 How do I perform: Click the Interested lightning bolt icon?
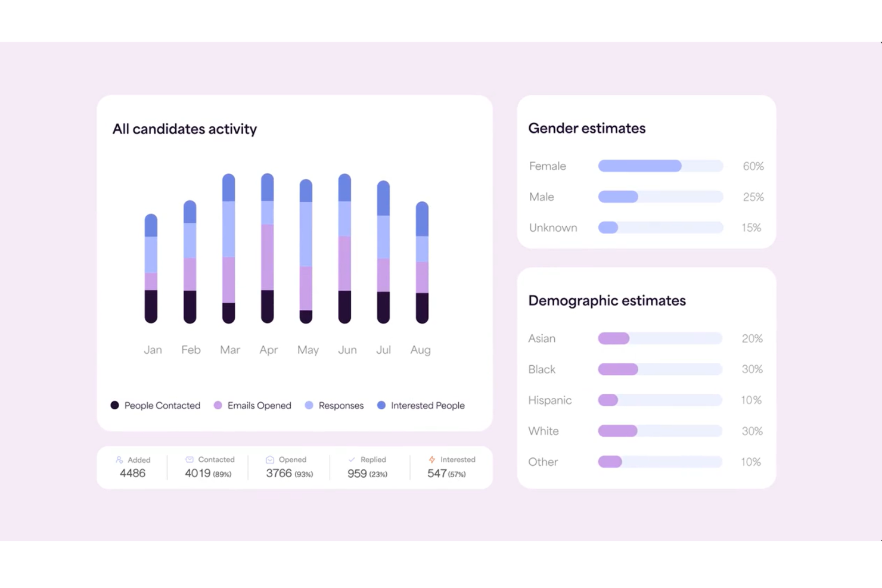tap(431, 459)
